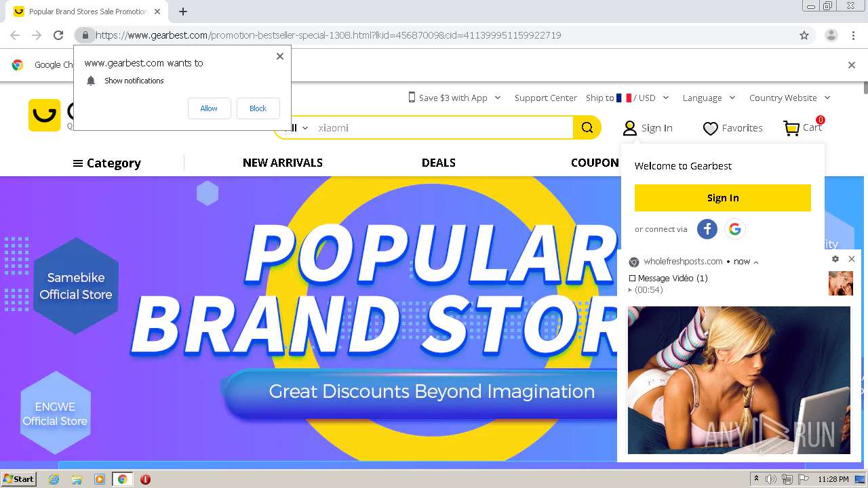
Task: Click Allow for notifications
Action: coord(209,108)
